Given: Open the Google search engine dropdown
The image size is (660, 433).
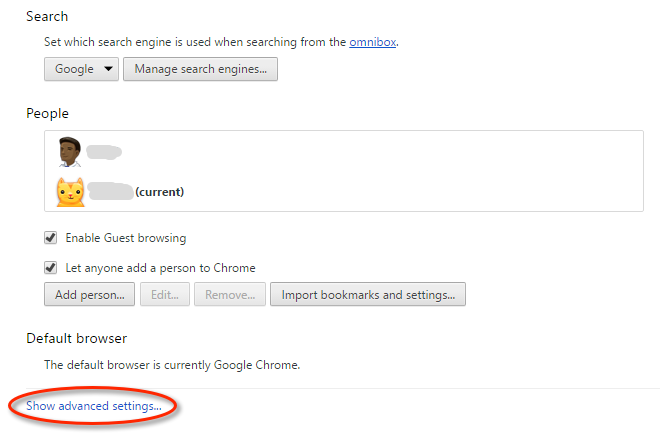Looking at the screenshot, I should tap(81, 69).
